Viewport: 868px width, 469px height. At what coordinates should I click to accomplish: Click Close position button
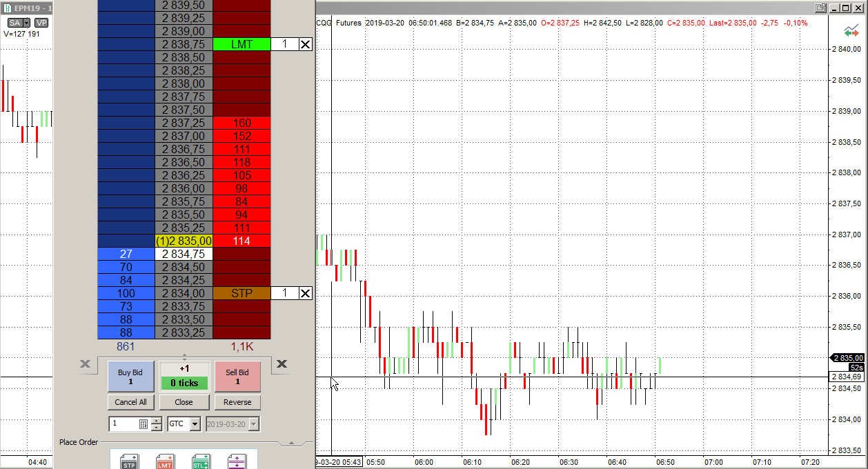pyautogui.click(x=184, y=402)
